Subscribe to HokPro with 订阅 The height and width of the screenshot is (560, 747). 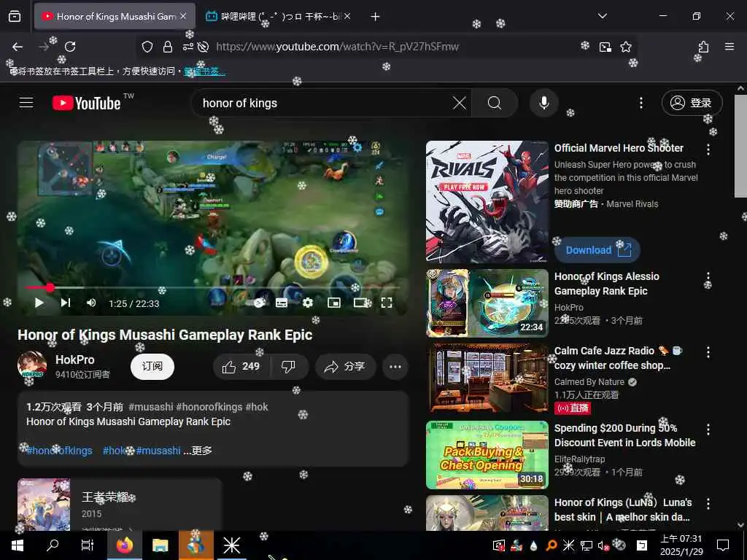[x=152, y=367]
